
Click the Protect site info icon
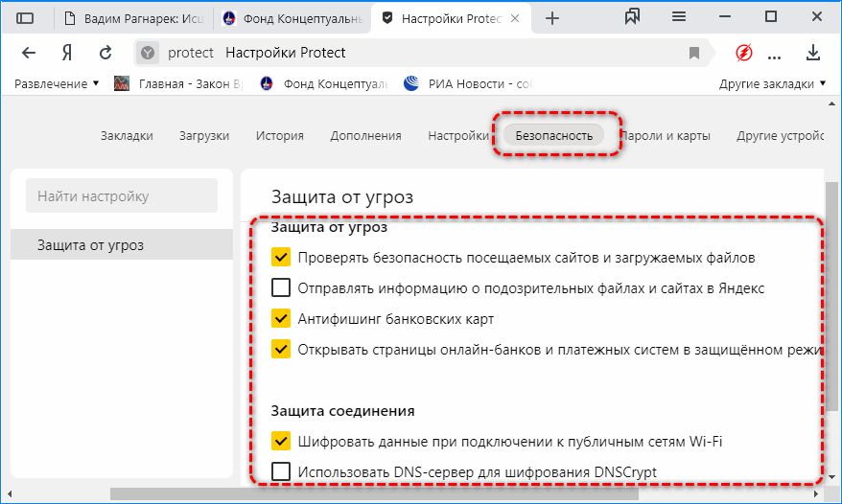tap(148, 53)
